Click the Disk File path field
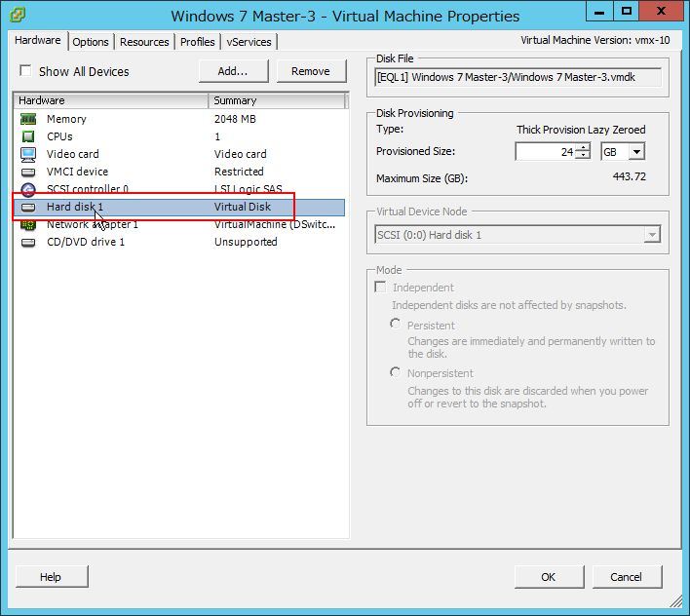This screenshot has width=690, height=616. [x=517, y=77]
